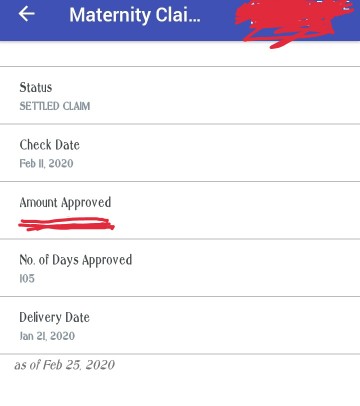Tap the SETTLED CLAIM status value
The height and width of the screenshot is (406, 360).
click(x=55, y=106)
